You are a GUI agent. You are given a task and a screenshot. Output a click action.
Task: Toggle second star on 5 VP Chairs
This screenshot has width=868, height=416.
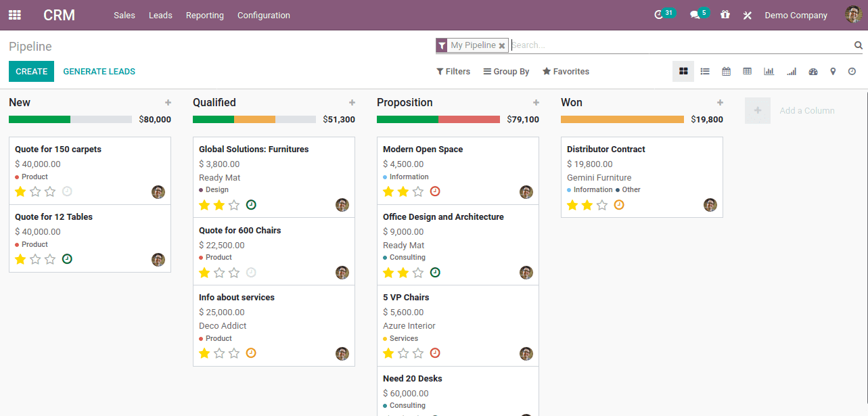click(x=403, y=353)
